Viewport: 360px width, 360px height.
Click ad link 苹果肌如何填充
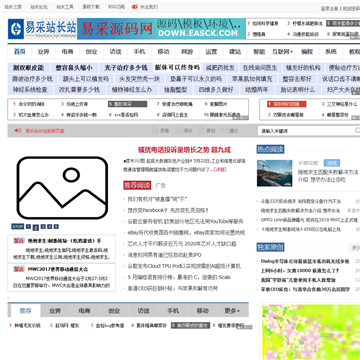(x=252, y=79)
